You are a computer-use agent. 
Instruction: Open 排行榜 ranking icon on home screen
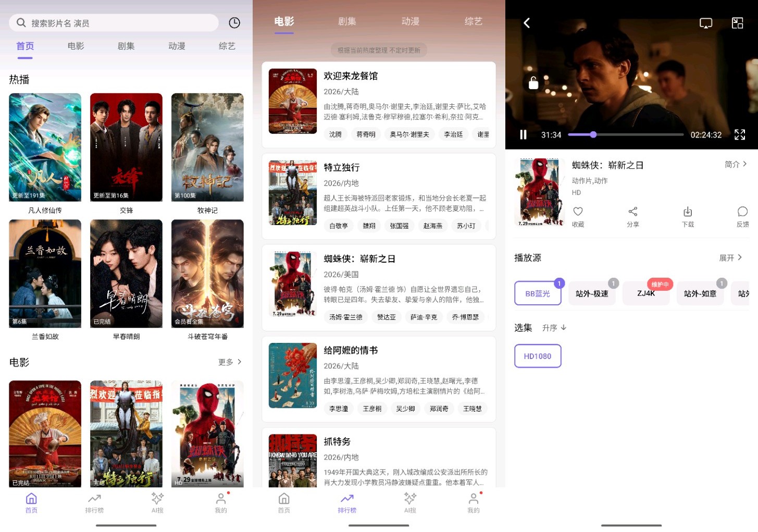(x=94, y=499)
